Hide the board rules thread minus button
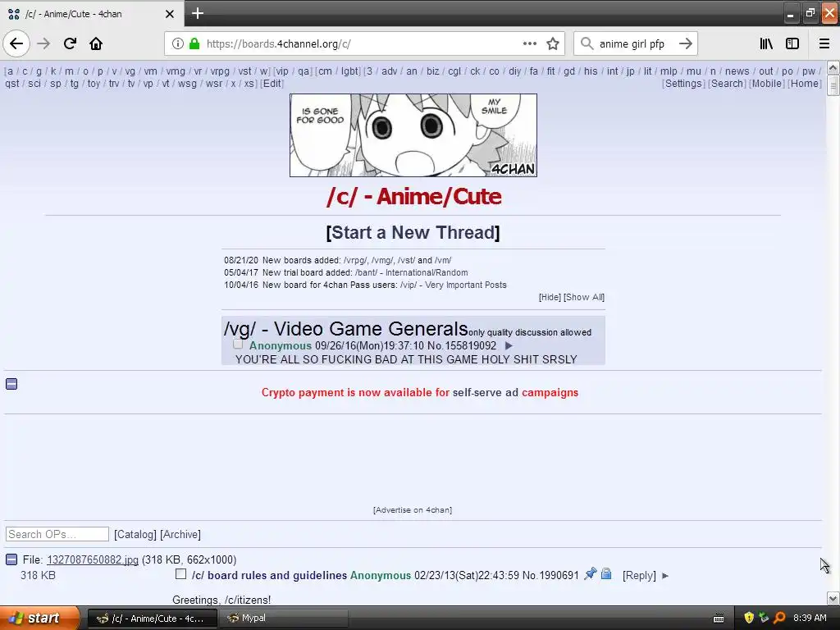Image resolution: width=840 pixels, height=630 pixels. pos(11,559)
